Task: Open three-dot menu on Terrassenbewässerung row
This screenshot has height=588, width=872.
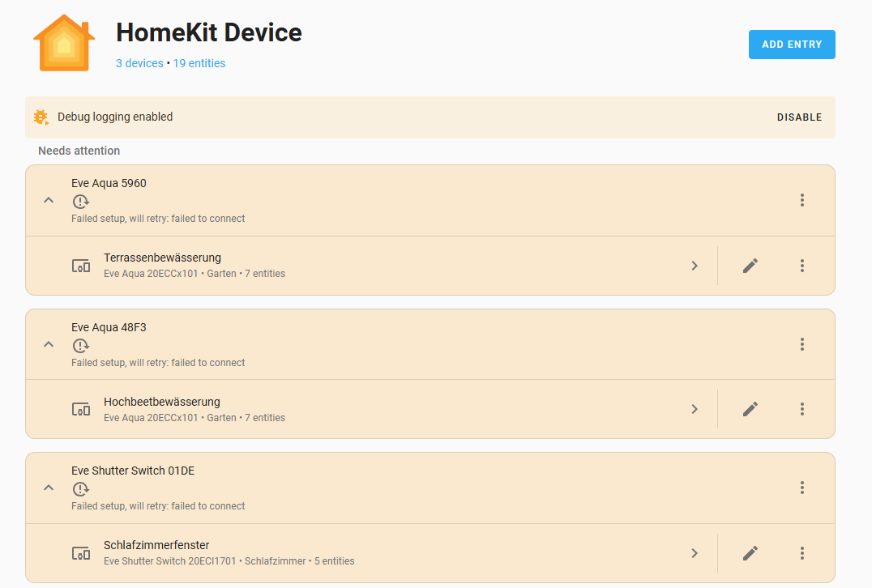Action: [802, 266]
